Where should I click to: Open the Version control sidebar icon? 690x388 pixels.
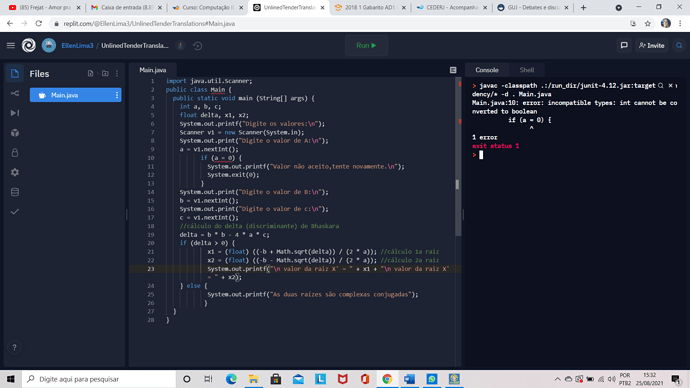click(15, 93)
